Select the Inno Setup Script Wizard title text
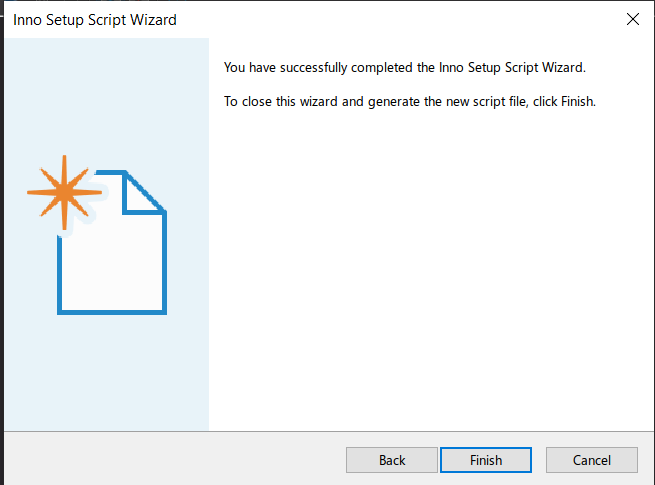Image resolution: width=655 pixels, height=485 pixels. click(x=95, y=20)
